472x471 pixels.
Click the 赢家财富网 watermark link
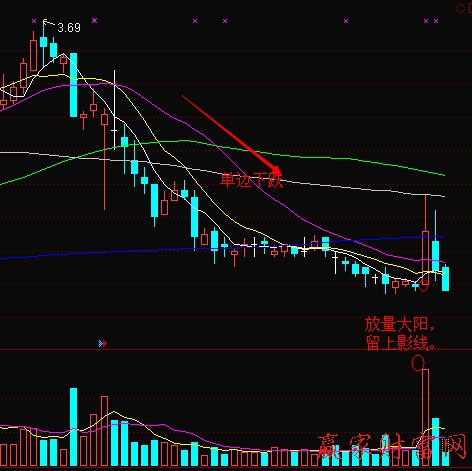coord(392,447)
